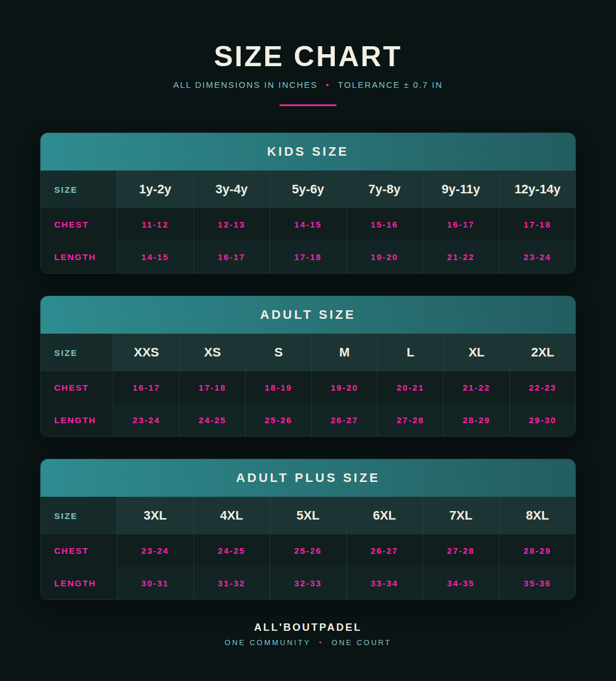The image size is (616, 681).
Task: Select adult chest value 20-21
Action: 410,388
